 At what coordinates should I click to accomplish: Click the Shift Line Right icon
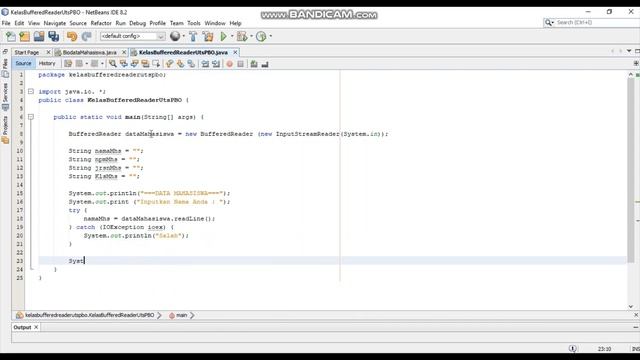coord(216,64)
